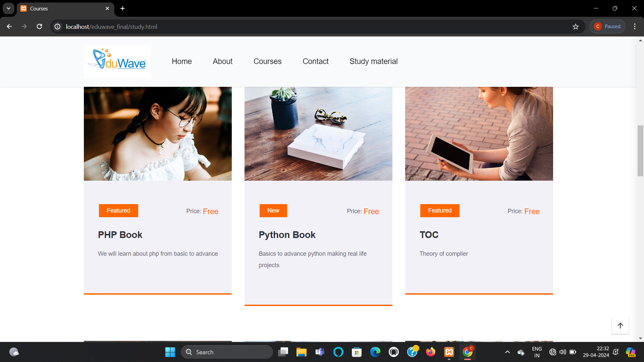Go back to the previous page
This screenshot has width=644, height=362.
click(9, 26)
